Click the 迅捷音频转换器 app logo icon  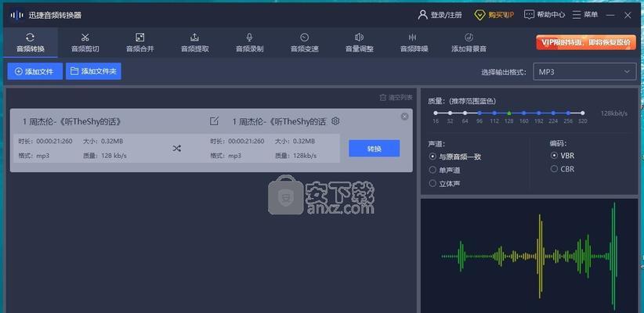pos(16,15)
